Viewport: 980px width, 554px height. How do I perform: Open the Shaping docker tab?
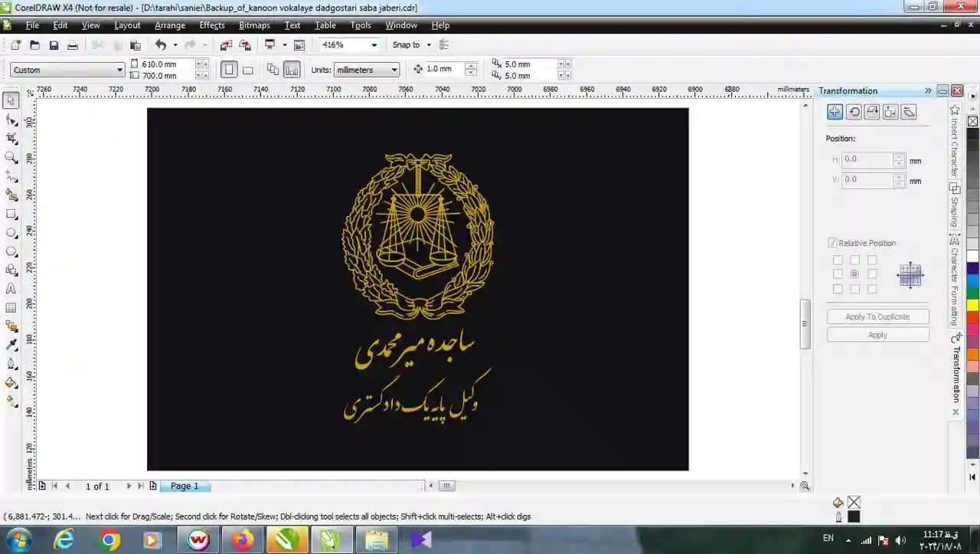(955, 205)
